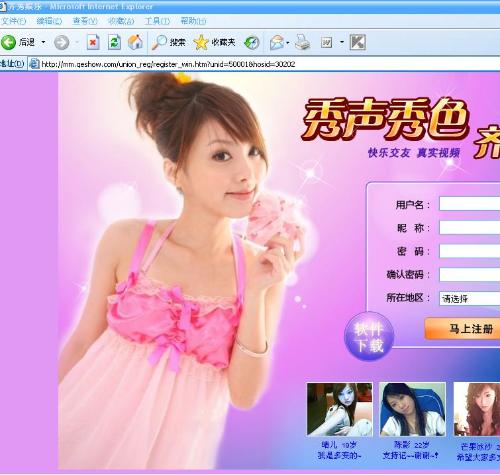
Task: Refresh the page using green arrows icon
Action: (x=114, y=42)
